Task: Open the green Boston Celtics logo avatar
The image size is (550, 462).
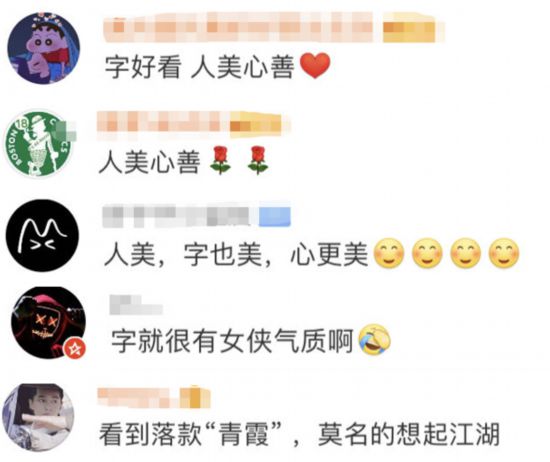Action: coord(38,143)
